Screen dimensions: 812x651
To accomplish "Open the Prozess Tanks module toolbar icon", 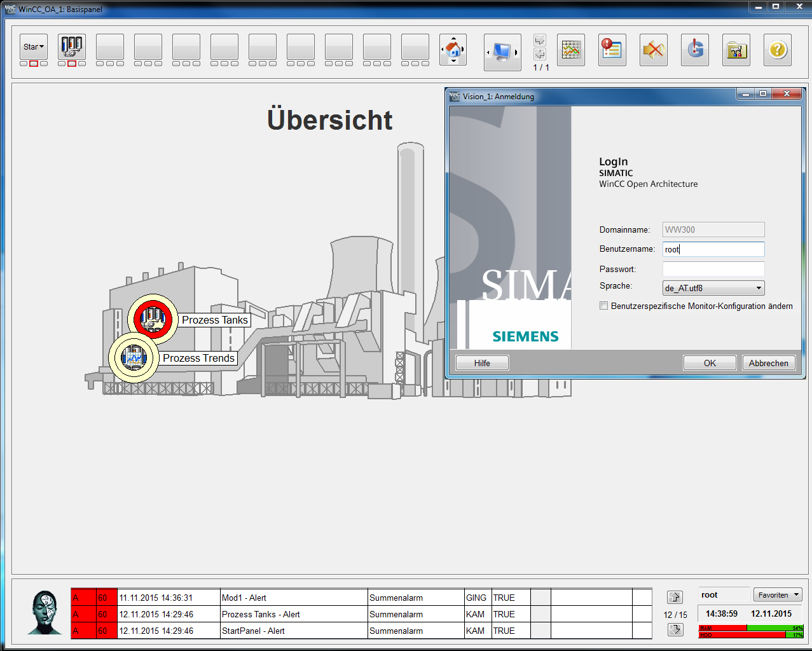I will click(x=72, y=47).
